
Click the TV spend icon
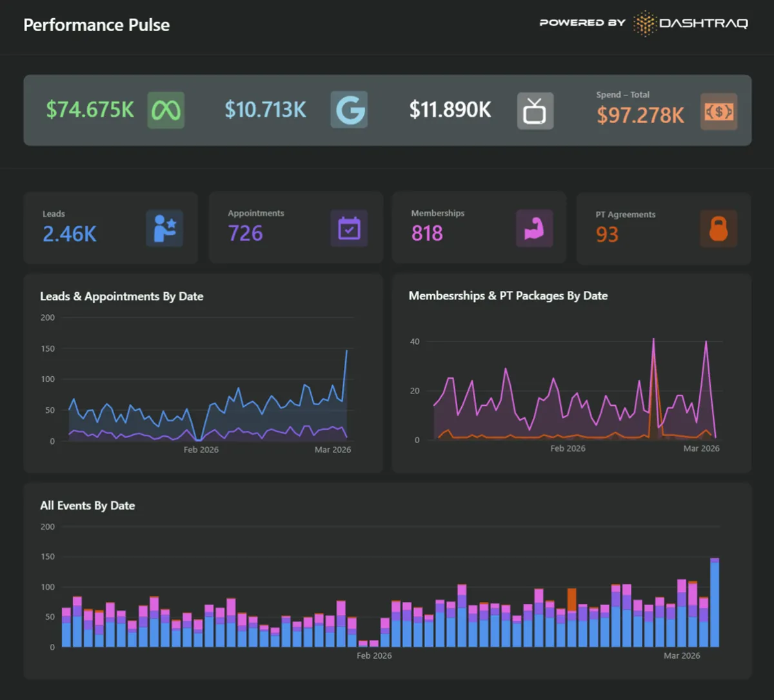pyautogui.click(x=535, y=111)
